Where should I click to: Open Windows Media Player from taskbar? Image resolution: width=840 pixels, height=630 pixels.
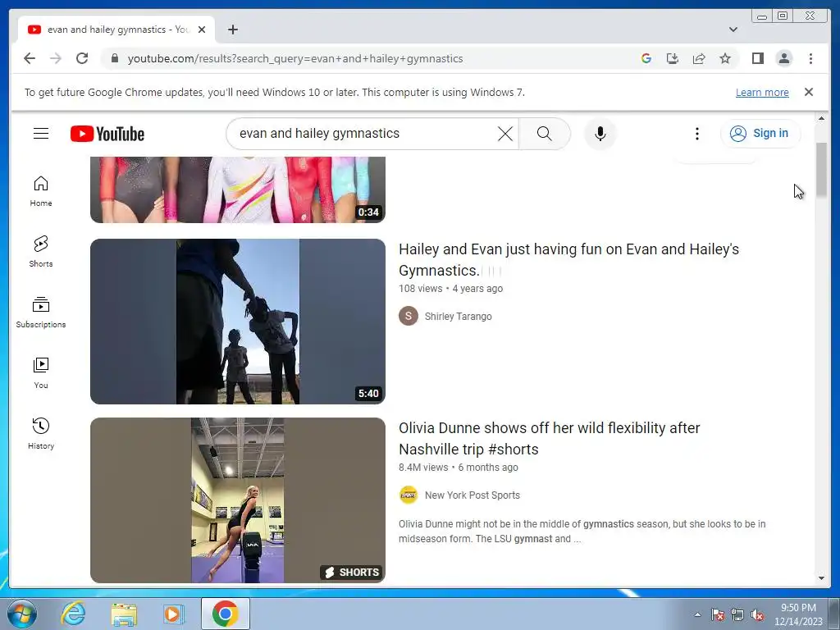(x=173, y=614)
